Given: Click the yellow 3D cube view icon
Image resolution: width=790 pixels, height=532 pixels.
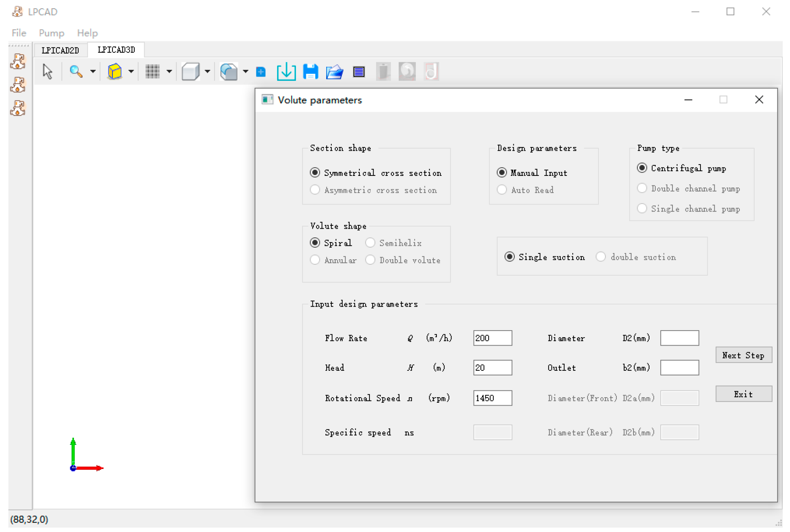Looking at the screenshot, I should coord(115,71).
